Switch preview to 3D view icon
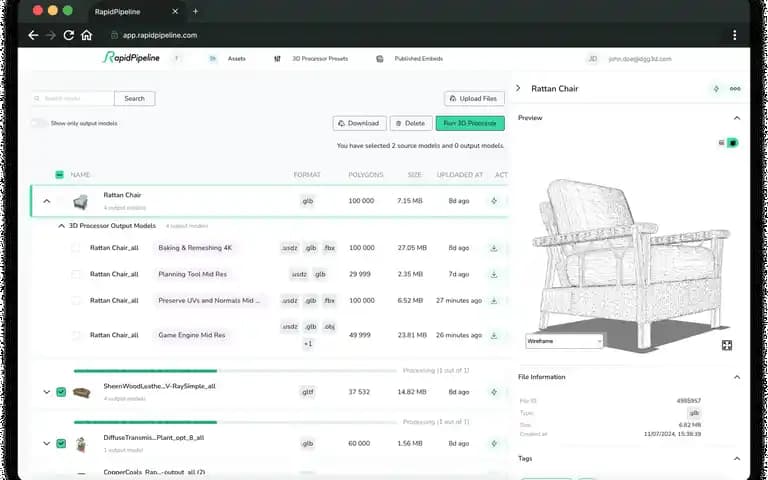768x480 pixels. click(733, 143)
